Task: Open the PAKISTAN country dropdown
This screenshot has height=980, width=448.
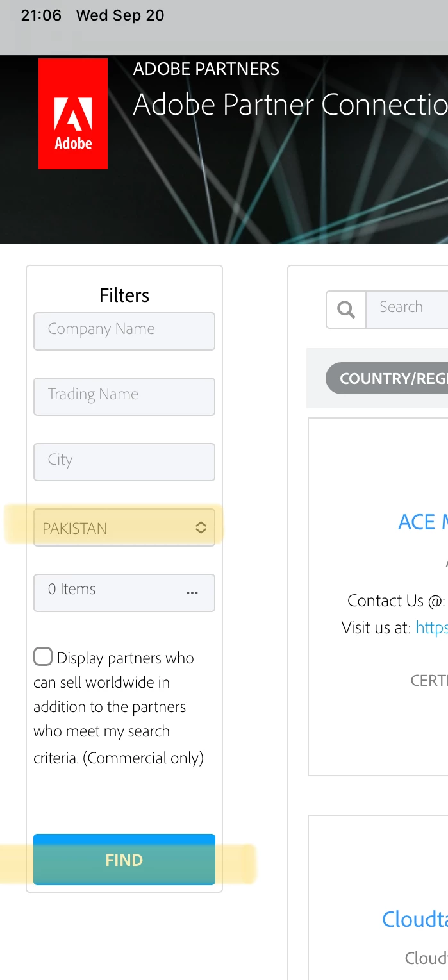Action: pyautogui.click(x=124, y=527)
